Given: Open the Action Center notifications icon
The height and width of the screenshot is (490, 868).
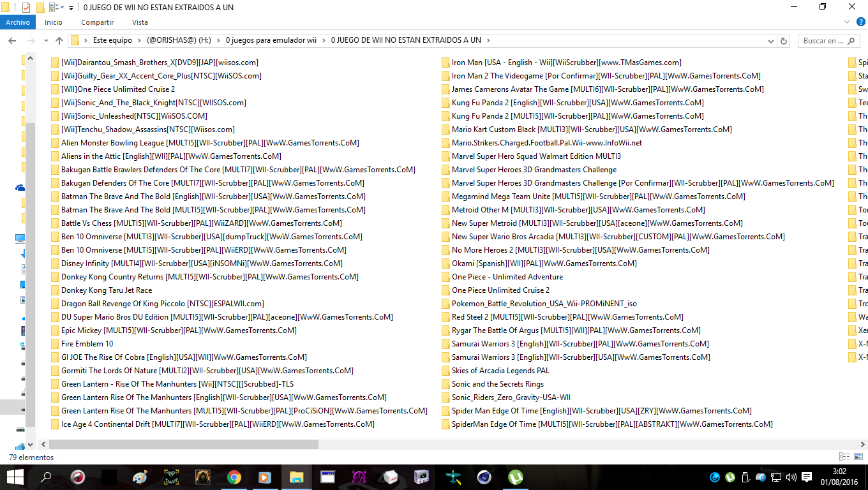Looking at the screenshot, I should (807, 477).
